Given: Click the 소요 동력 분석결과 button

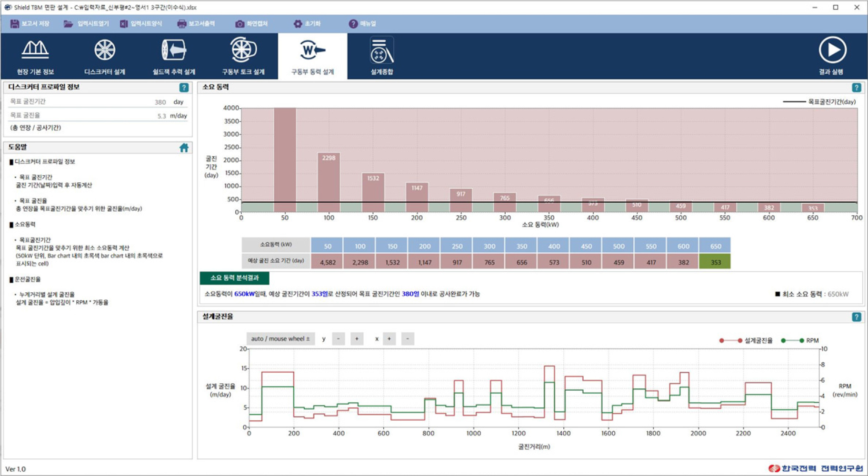Looking at the screenshot, I should 234,278.
